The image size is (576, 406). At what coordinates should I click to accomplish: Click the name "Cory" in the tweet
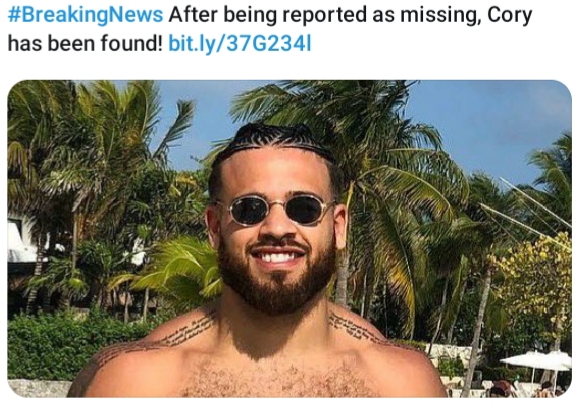510,15
